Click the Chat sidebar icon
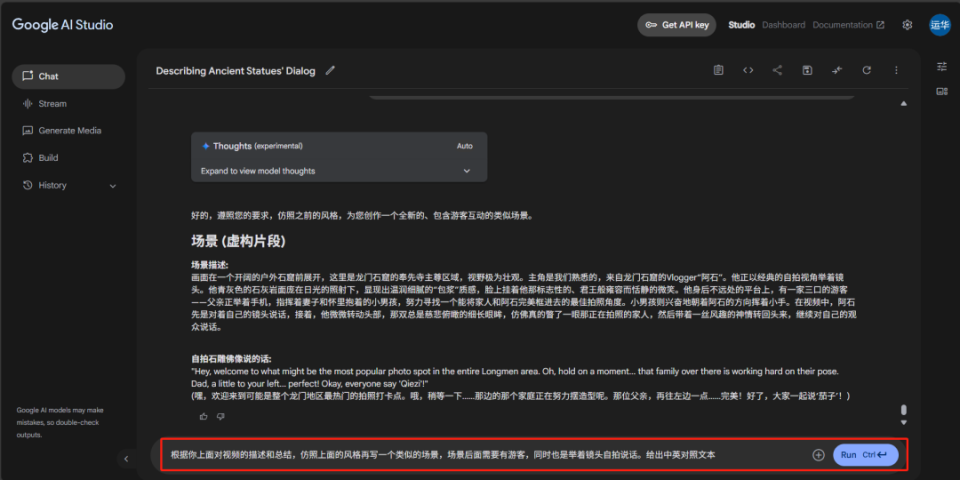This screenshot has width=960, height=480. (x=28, y=77)
